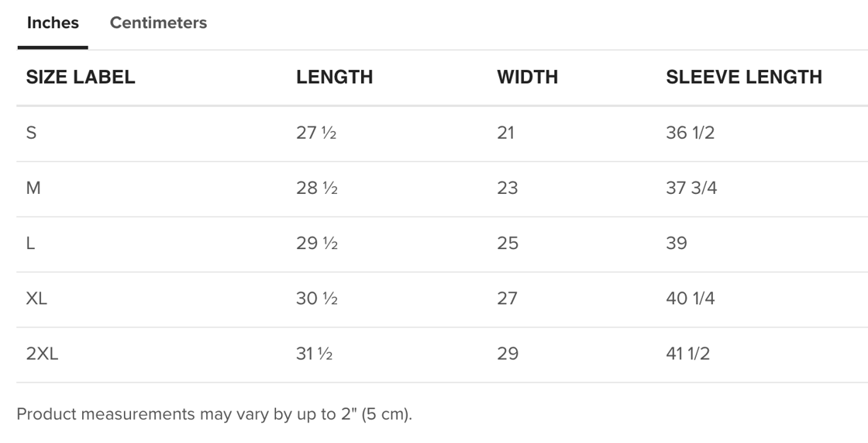Click the sleeve length value 39

(x=676, y=244)
